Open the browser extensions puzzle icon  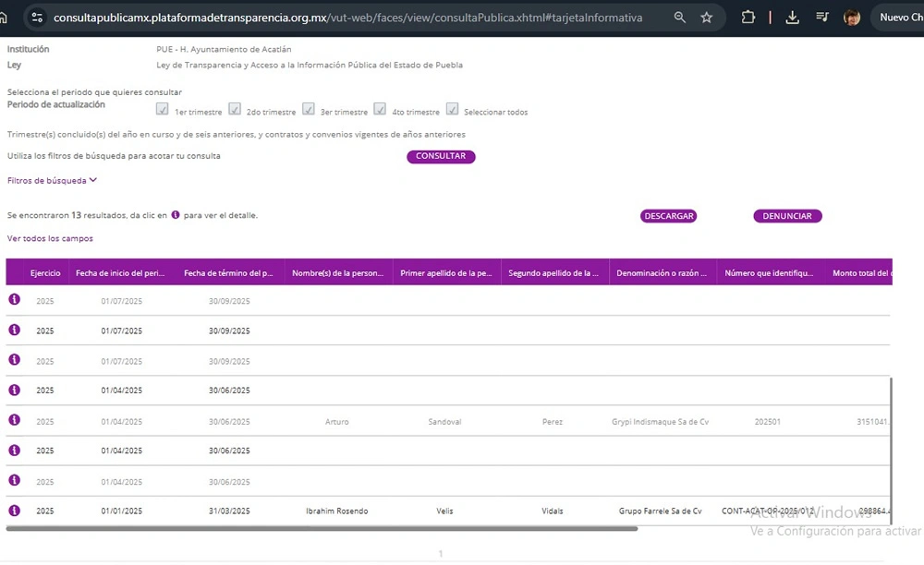(748, 18)
